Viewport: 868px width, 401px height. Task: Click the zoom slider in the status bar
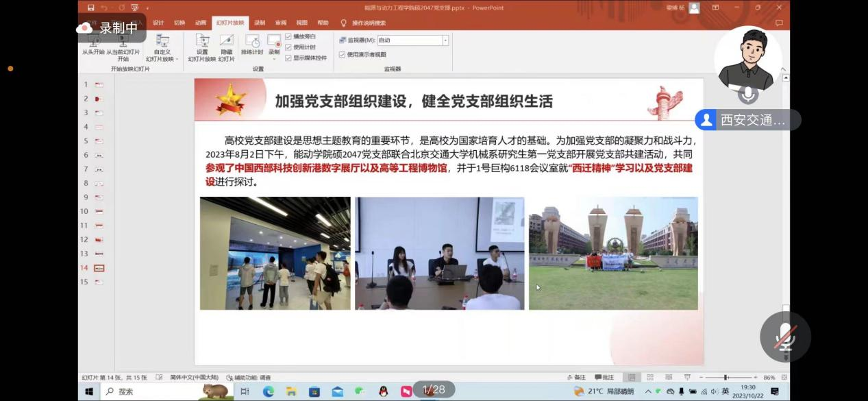click(726, 378)
